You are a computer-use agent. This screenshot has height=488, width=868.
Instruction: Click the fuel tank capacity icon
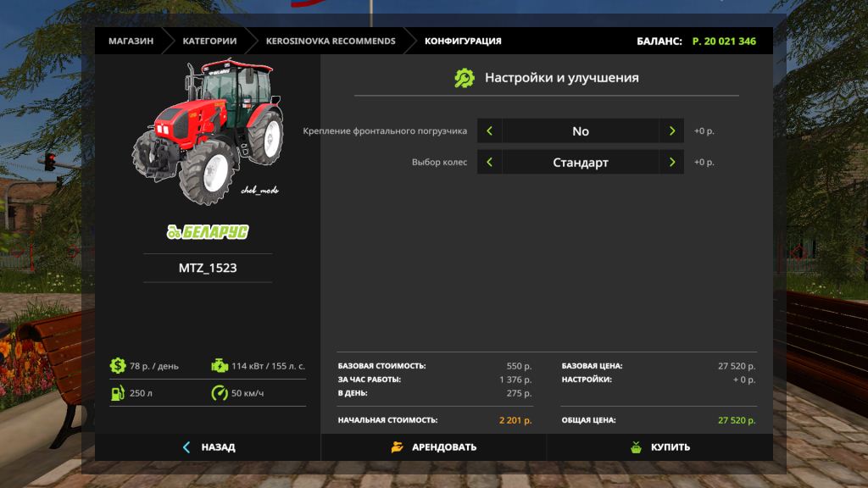(117, 393)
